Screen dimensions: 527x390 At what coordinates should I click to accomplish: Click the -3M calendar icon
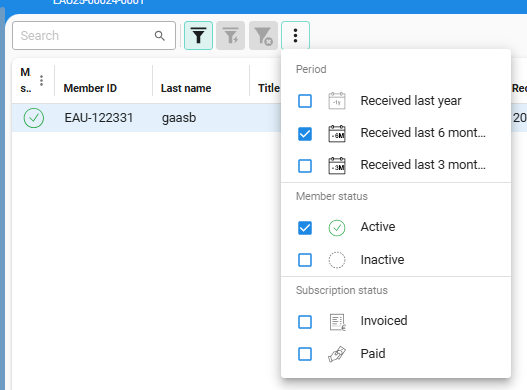pyautogui.click(x=337, y=166)
